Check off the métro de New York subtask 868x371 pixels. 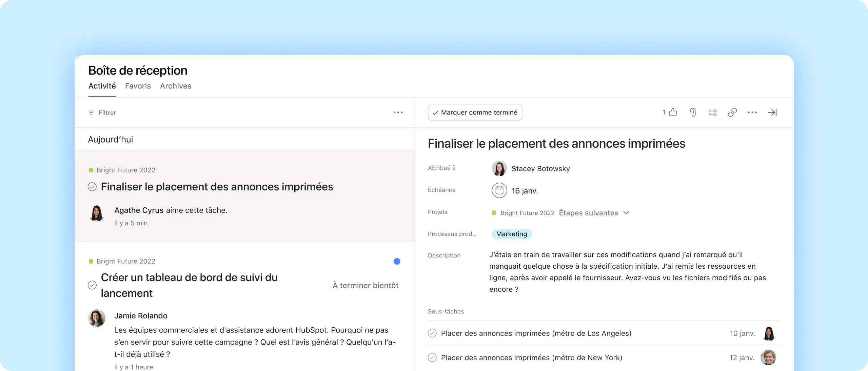pyautogui.click(x=432, y=357)
